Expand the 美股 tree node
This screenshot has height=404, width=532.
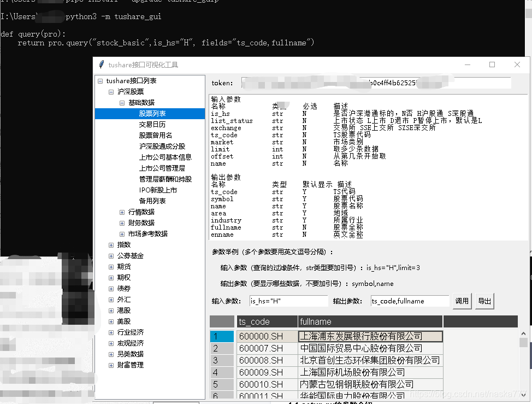click(x=111, y=321)
